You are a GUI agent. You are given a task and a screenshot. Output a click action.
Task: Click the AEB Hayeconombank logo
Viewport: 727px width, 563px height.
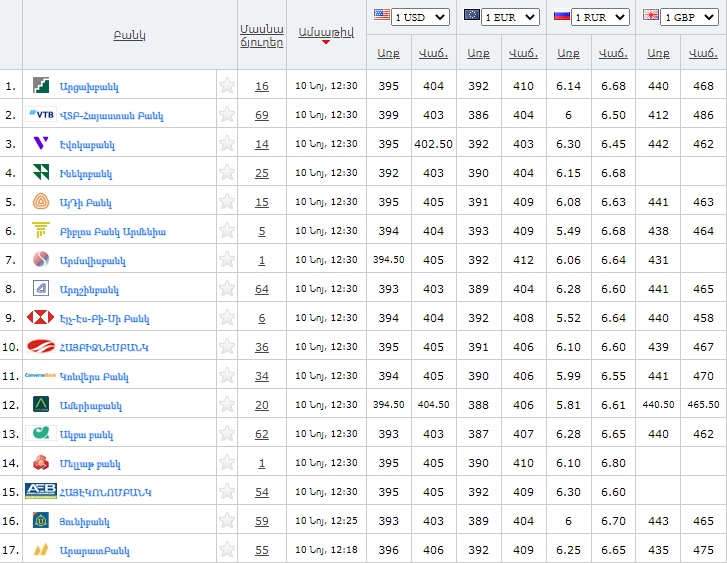41,492
